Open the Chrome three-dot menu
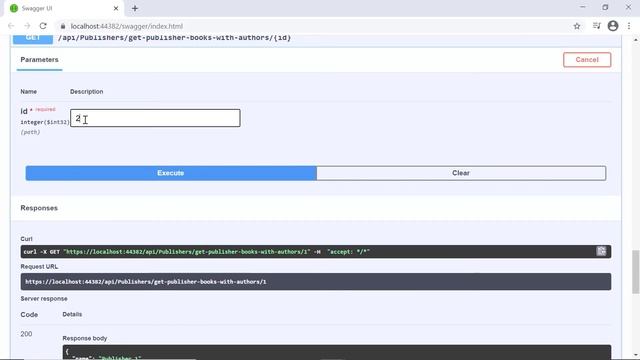This screenshot has width=640, height=360. [x=629, y=26]
